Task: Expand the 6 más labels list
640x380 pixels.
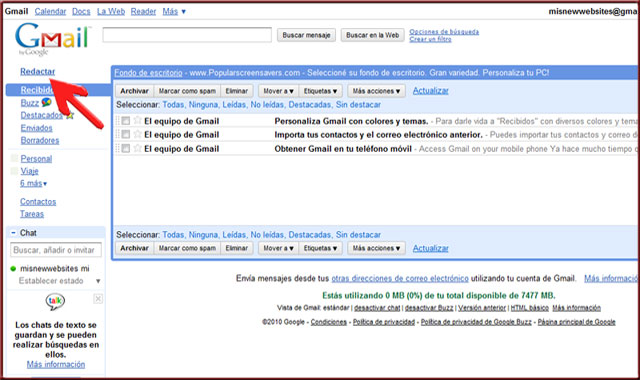Action: (x=33, y=183)
